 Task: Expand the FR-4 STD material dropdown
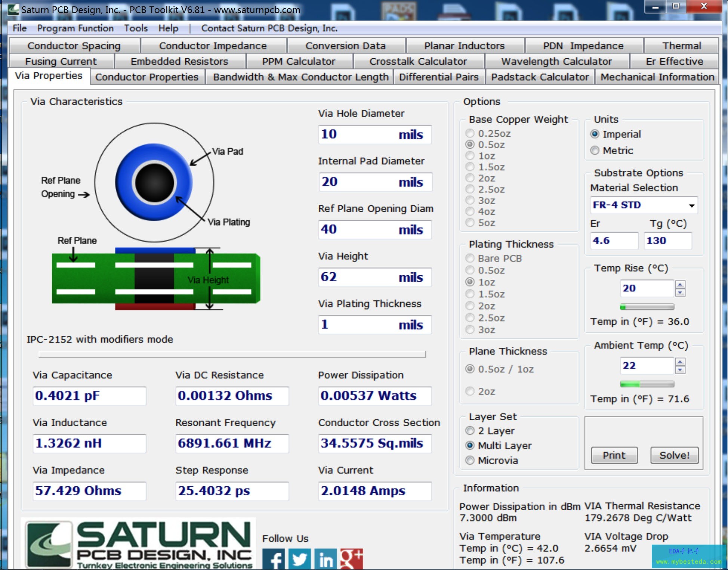(691, 205)
